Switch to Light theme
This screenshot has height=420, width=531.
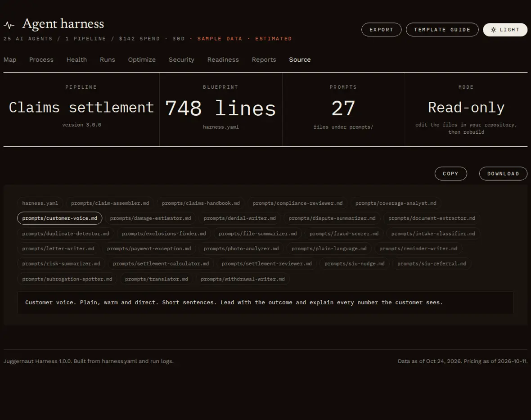[x=505, y=30]
